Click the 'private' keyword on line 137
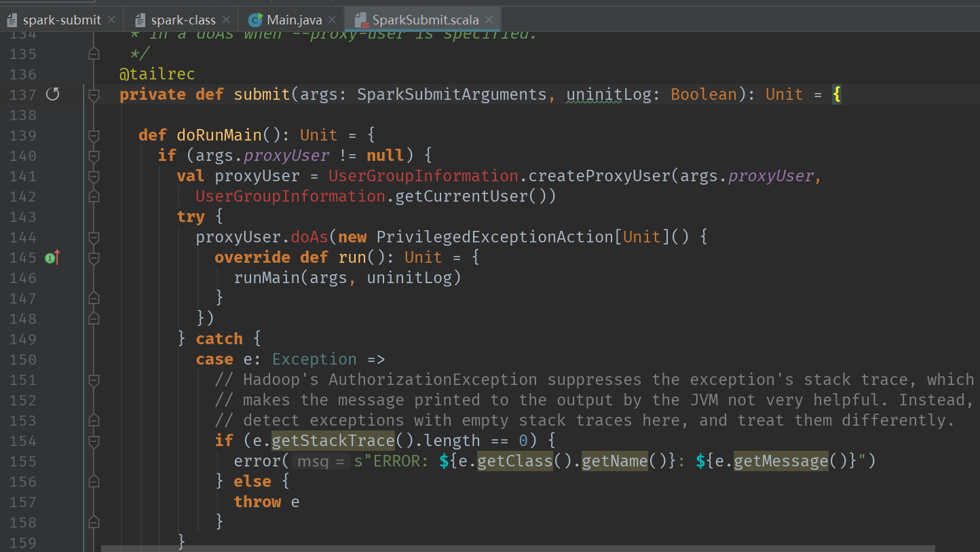 point(153,94)
